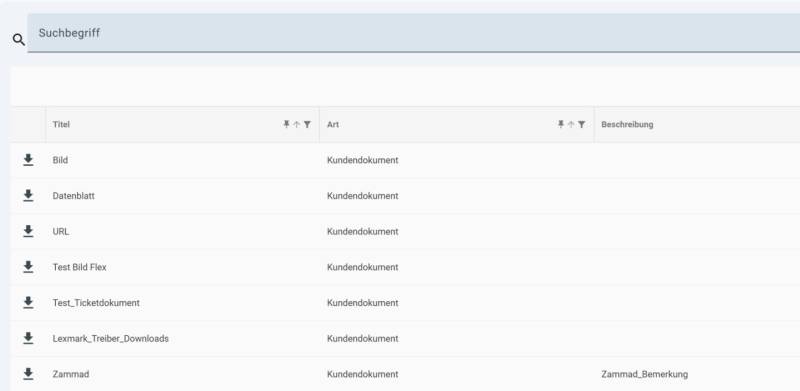The width and height of the screenshot is (800, 391).
Task: Download Lexmark_Treiber_Downloads file
Action: pyautogui.click(x=28, y=338)
